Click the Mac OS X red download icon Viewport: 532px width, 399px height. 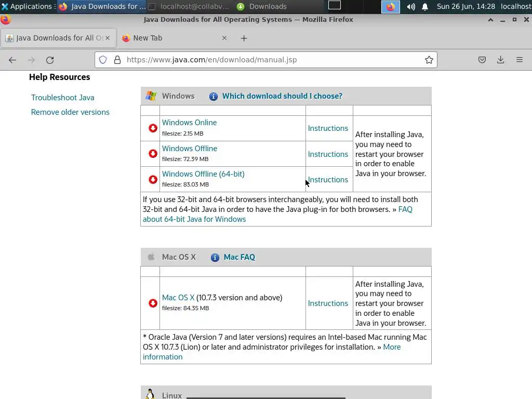(x=153, y=303)
